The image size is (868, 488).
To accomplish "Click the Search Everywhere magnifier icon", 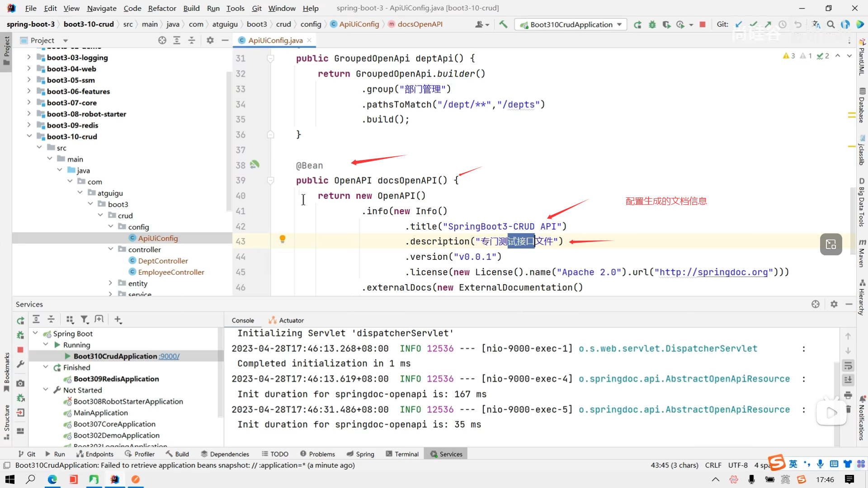I will pos(830,24).
